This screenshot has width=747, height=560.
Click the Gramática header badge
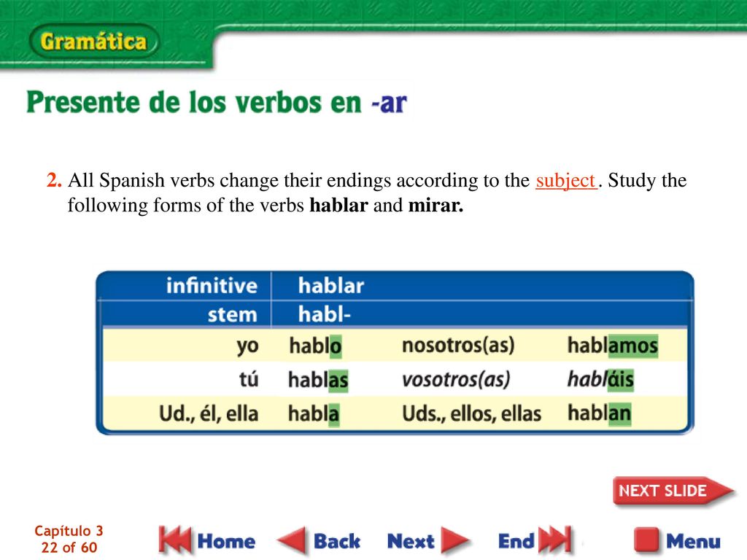tap(94, 42)
